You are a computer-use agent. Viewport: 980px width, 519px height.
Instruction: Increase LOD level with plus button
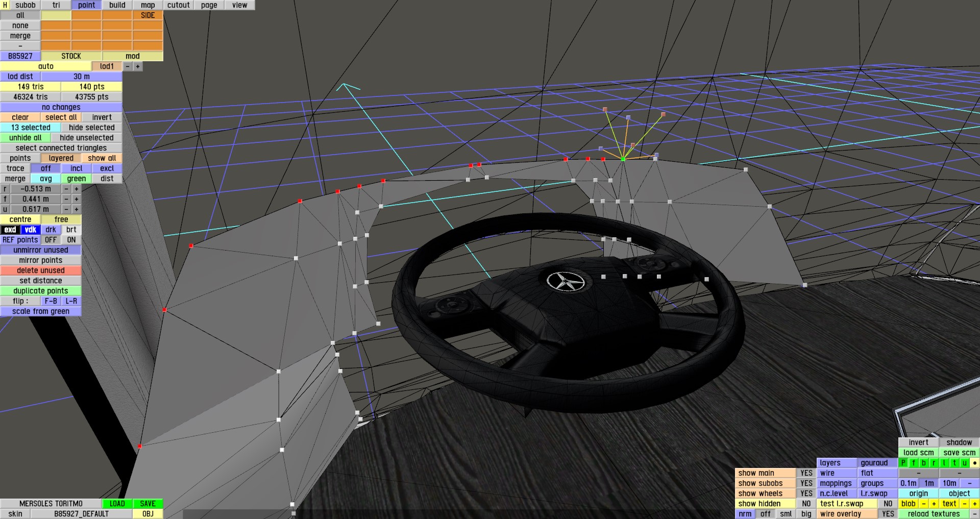point(138,66)
